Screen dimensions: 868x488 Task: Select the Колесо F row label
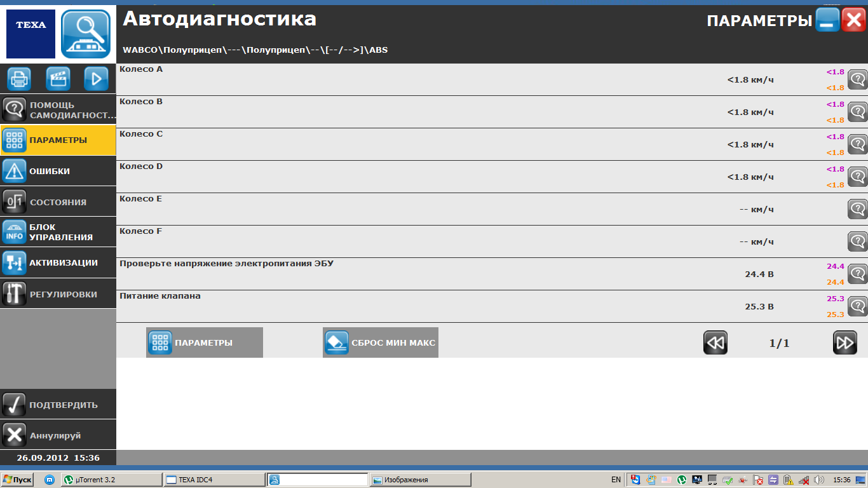[141, 231]
